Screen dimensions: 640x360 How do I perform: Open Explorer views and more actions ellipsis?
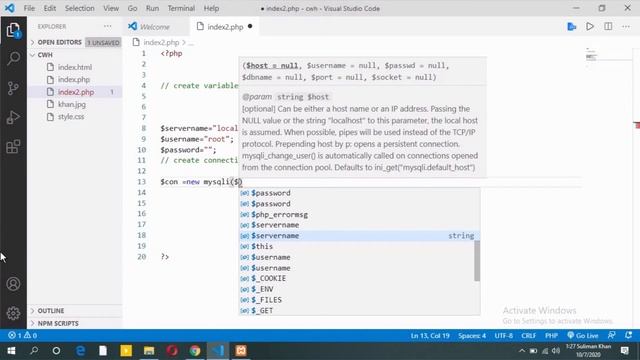point(108,26)
